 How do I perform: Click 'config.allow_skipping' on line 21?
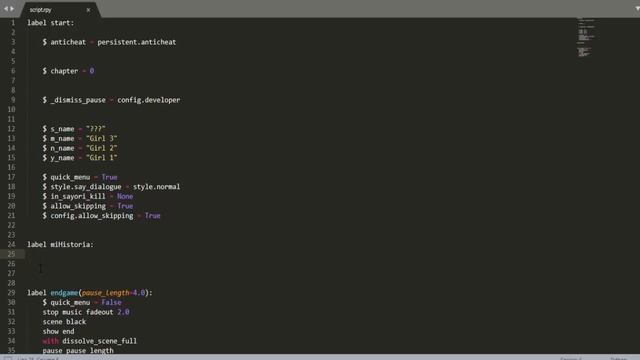click(92, 216)
